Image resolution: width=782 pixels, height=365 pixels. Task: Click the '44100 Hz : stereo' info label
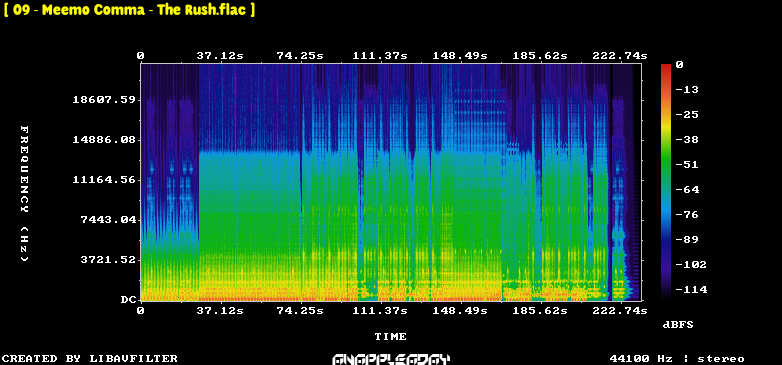pyautogui.click(x=677, y=359)
